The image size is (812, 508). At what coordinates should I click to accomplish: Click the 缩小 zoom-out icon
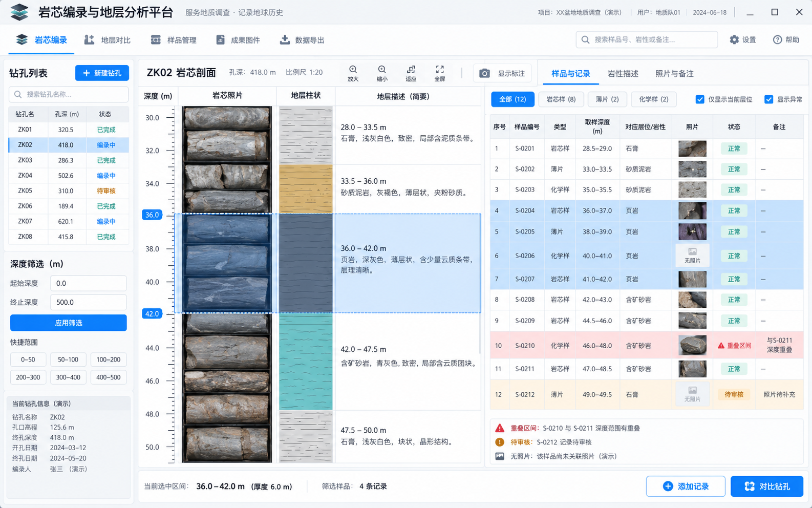click(x=382, y=70)
